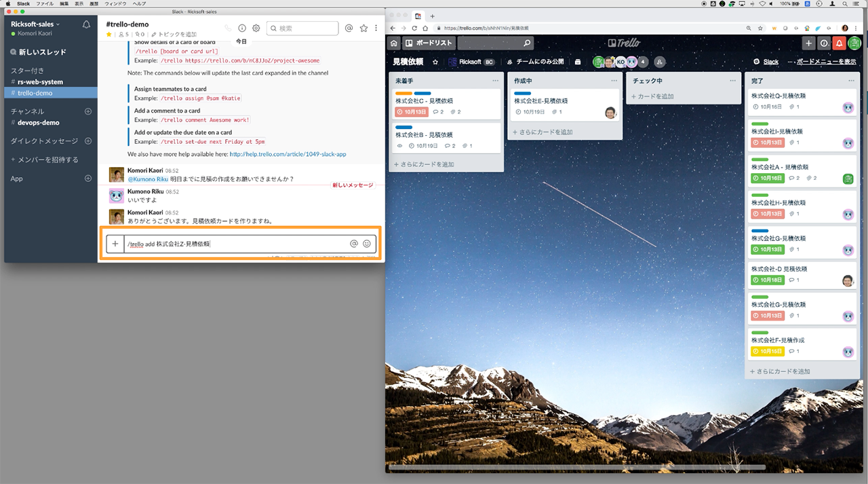Open the Trello ボードリスト boards button

pyautogui.click(x=429, y=43)
